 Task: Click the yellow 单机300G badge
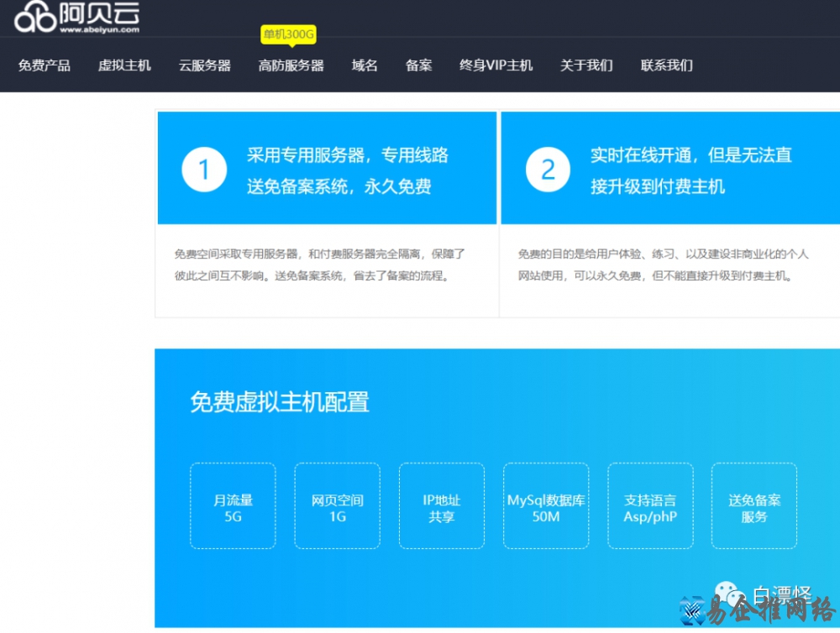[x=288, y=34]
